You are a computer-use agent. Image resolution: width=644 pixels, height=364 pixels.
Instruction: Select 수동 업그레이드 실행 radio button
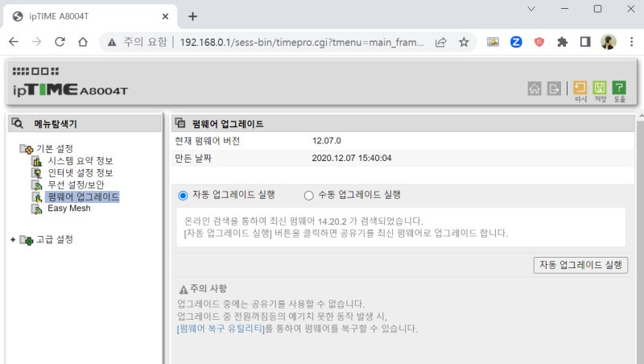(x=308, y=196)
